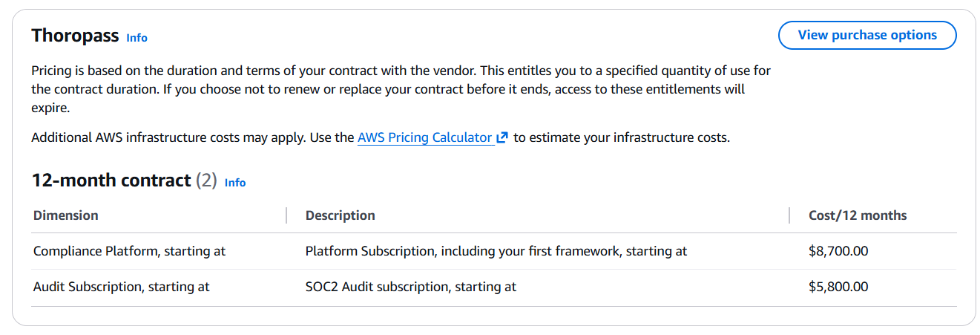Click the divider between Dimension and Description columns

(286, 215)
